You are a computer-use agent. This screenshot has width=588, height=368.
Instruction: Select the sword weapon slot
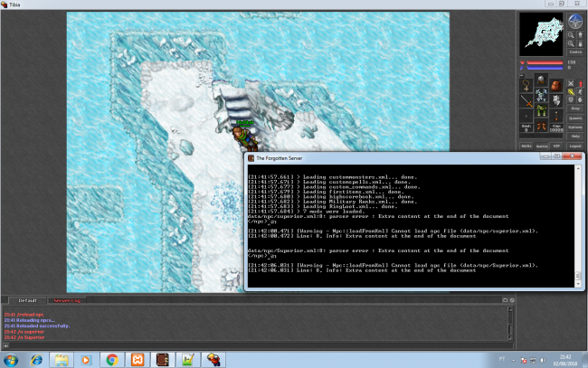(526, 101)
